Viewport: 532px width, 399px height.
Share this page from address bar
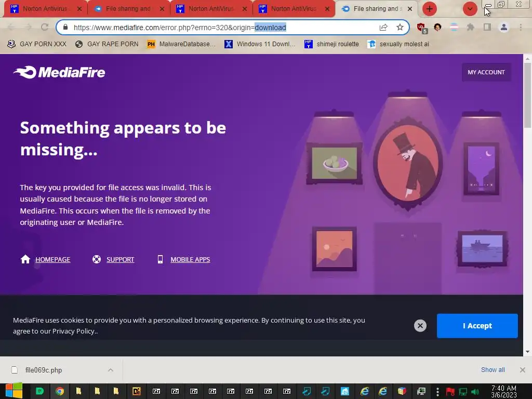[x=383, y=27]
